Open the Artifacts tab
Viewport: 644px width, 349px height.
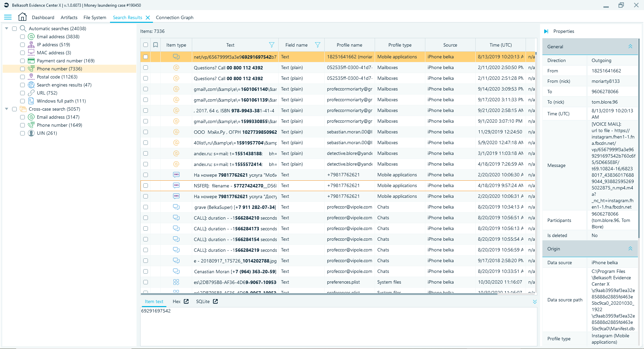pyautogui.click(x=69, y=17)
